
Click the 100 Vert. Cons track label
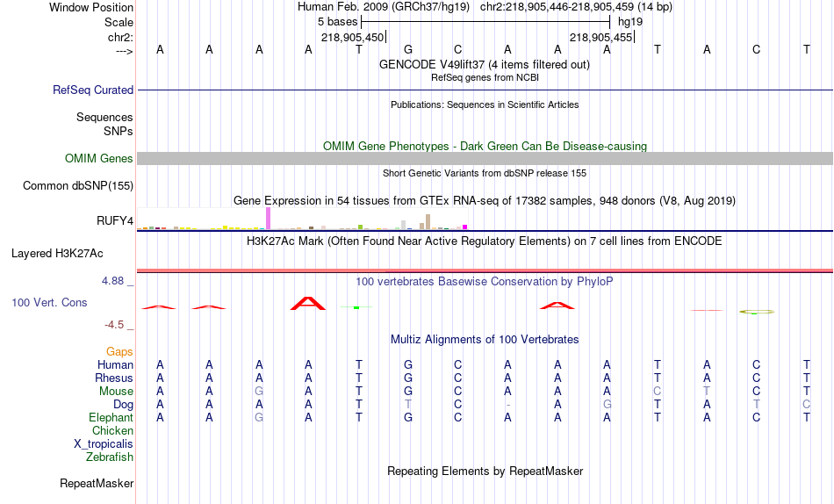click(x=49, y=302)
